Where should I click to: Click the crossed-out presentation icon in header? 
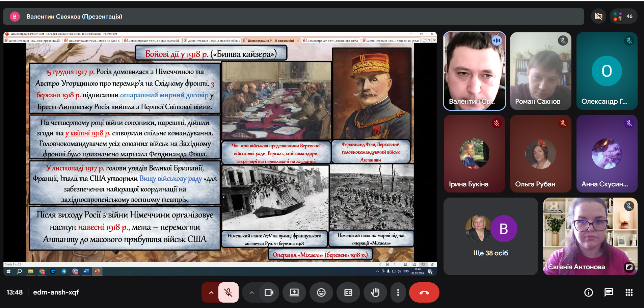pyautogui.click(x=598, y=16)
